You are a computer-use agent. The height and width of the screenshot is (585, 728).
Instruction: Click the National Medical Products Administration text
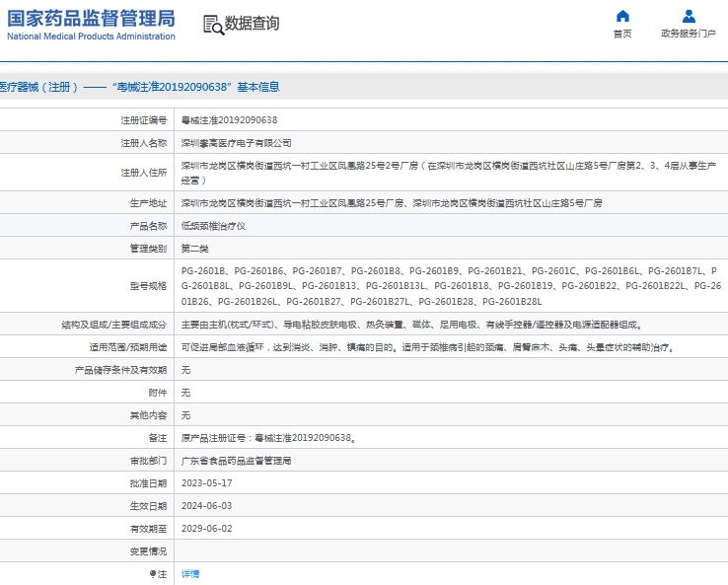click(91, 37)
